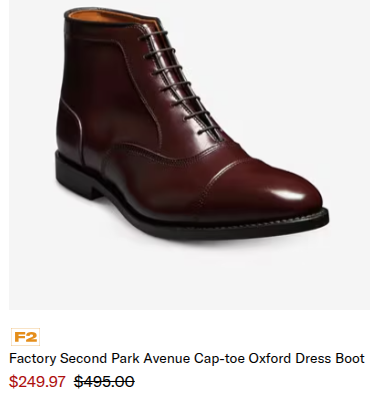Click the orange F2 factory second badge
Image resolution: width=370 pixels, height=398 pixels.
point(25,337)
